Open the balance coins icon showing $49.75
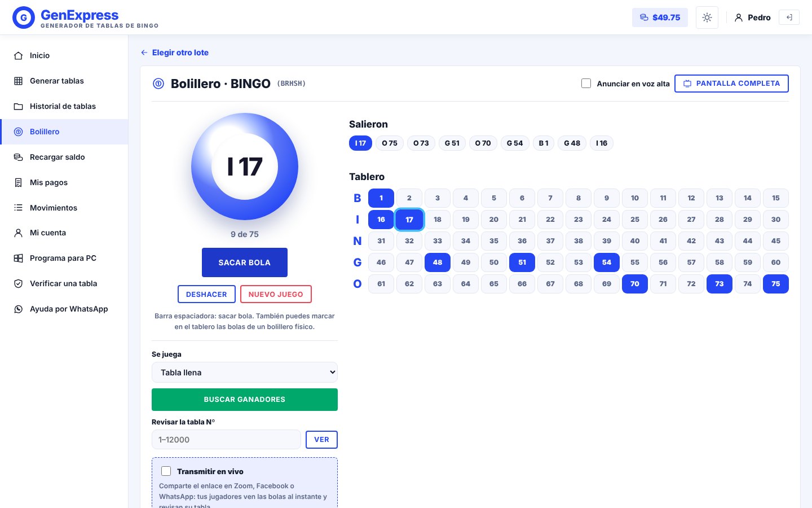 (x=644, y=17)
